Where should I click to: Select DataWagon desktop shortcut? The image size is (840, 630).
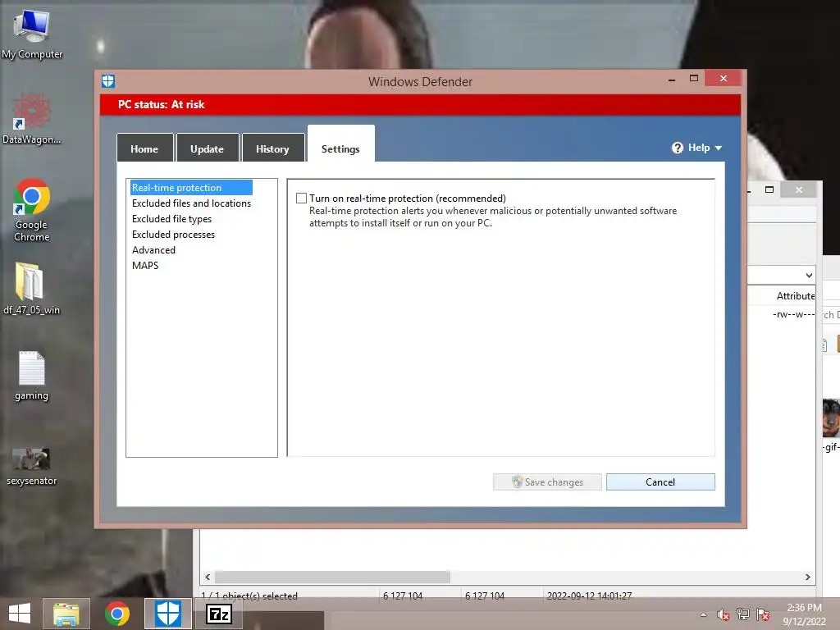pyautogui.click(x=32, y=119)
